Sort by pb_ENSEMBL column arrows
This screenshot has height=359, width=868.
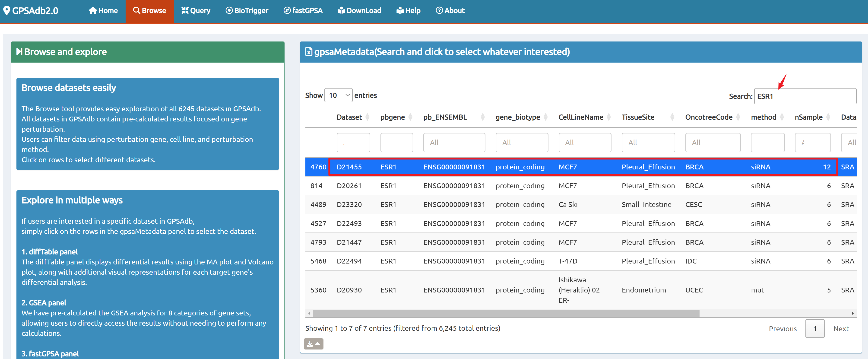pyautogui.click(x=483, y=117)
